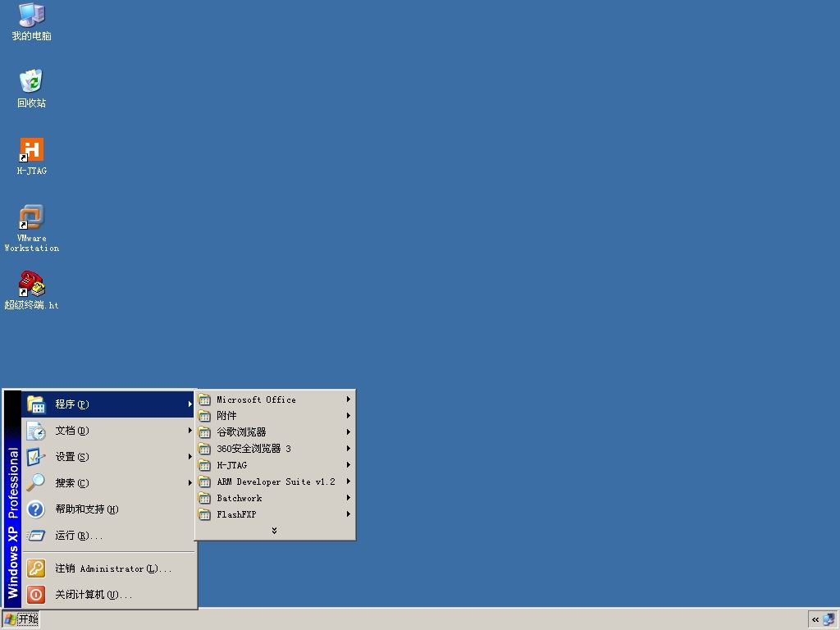Open the 360安全浏览器 3 program group
The width and height of the screenshot is (840, 630).
pyautogui.click(x=275, y=449)
